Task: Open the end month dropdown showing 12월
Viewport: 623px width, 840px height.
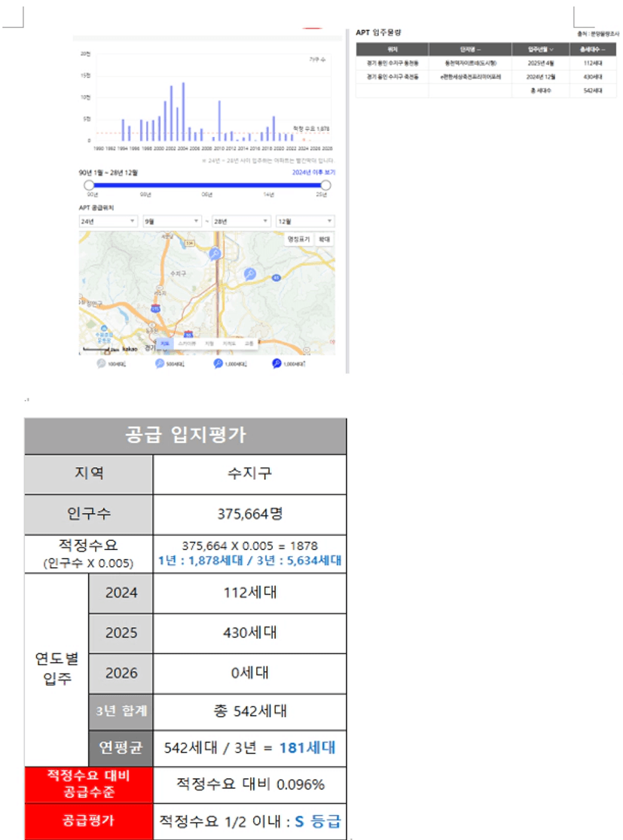Action: pos(305,221)
